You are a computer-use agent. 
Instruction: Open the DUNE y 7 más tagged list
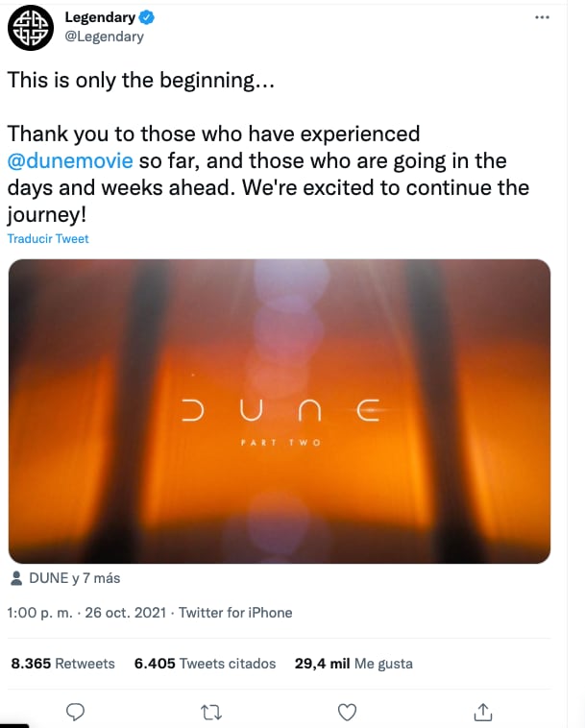[x=74, y=578]
